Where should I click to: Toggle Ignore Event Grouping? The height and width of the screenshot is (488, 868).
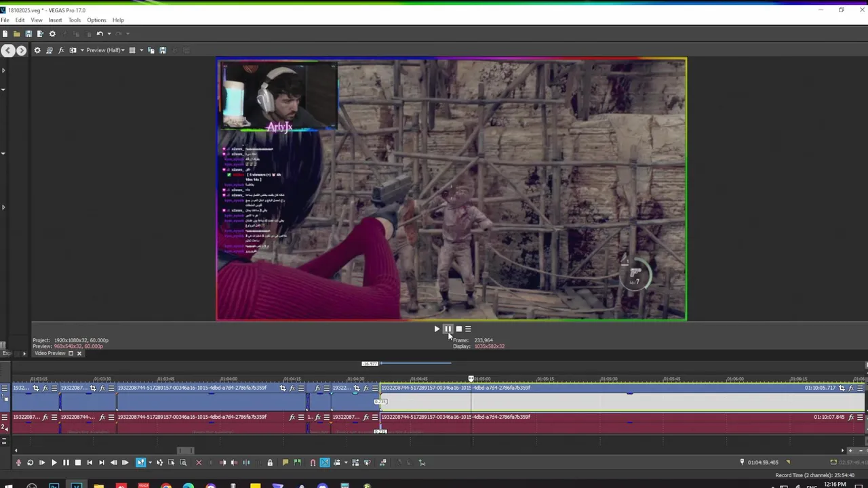[x=367, y=462]
